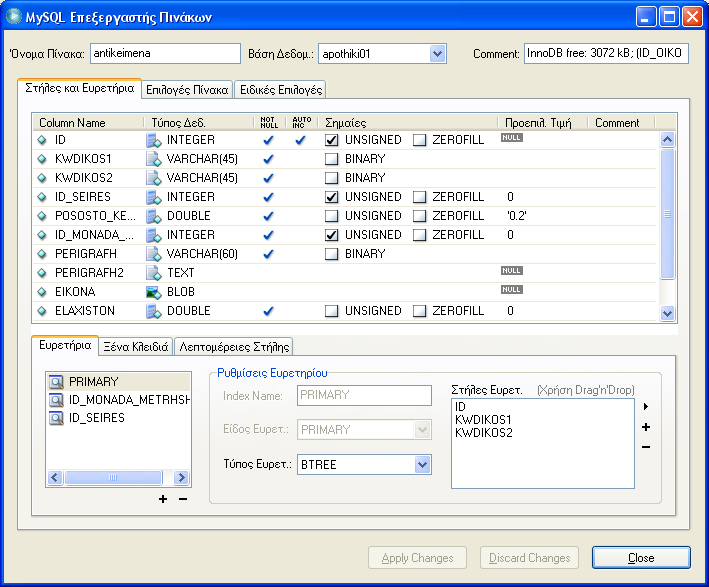Click the diamond icon beside column ID
709x587 pixels.
tap(42, 140)
